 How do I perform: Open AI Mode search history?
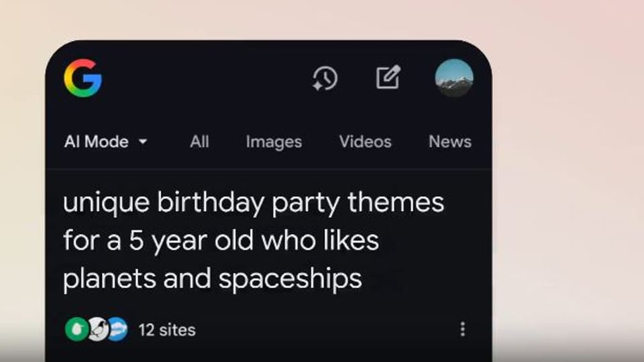pos(325,78)
